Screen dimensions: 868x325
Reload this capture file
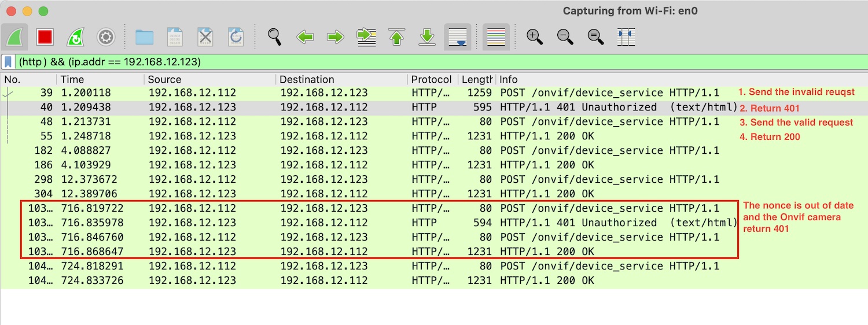[x=236, y=38]
